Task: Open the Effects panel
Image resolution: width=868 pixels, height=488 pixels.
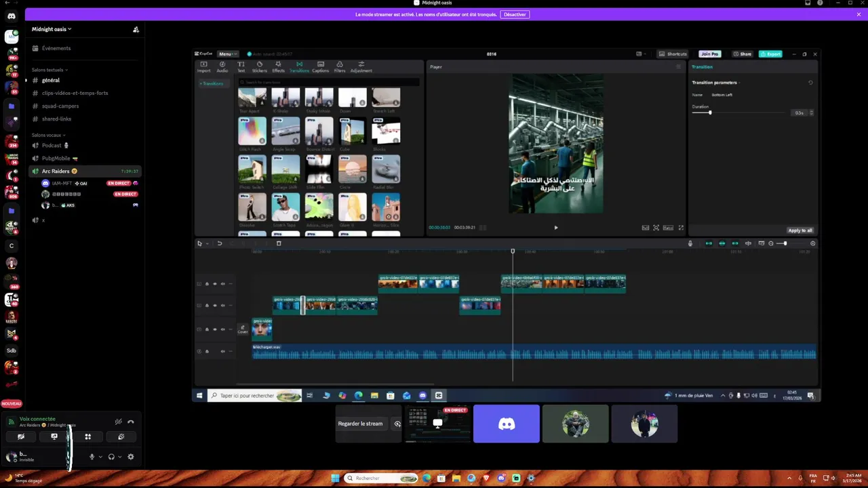Action: (279, 66)
